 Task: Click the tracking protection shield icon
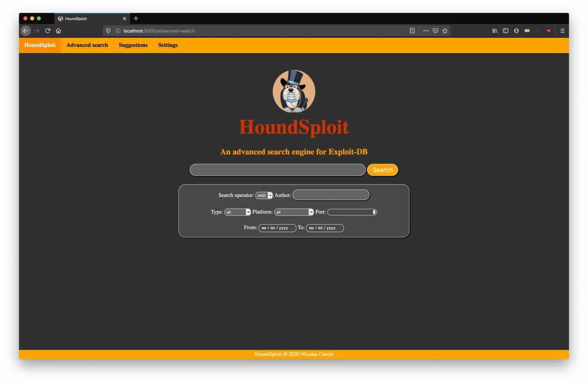(108, 31)
